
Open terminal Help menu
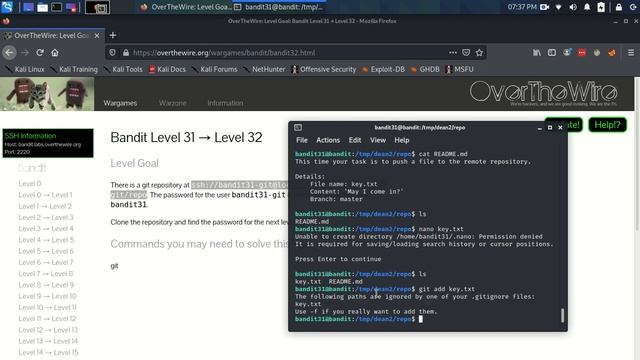point(402,140)
